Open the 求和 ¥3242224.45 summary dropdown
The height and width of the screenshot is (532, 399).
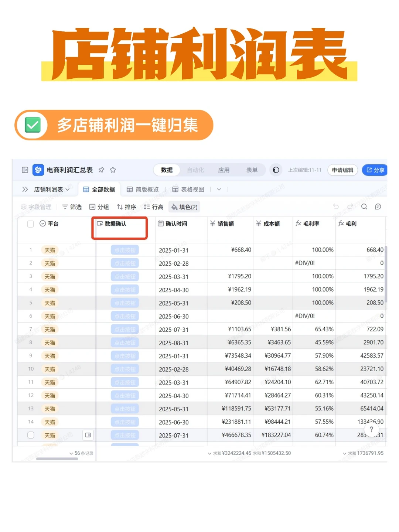pos(229,453)
